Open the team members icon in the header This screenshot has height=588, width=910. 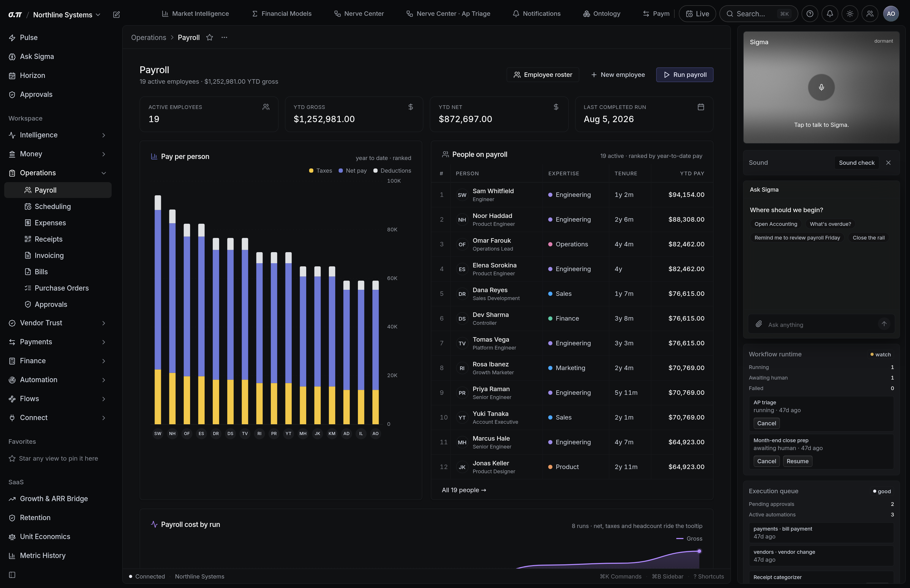point(869,14)
